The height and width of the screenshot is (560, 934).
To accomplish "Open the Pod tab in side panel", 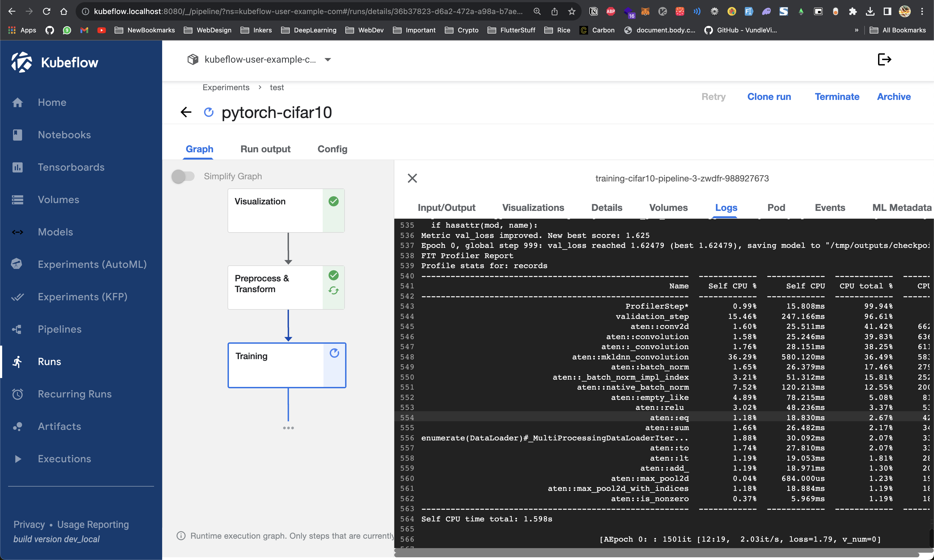I will 776,208.
